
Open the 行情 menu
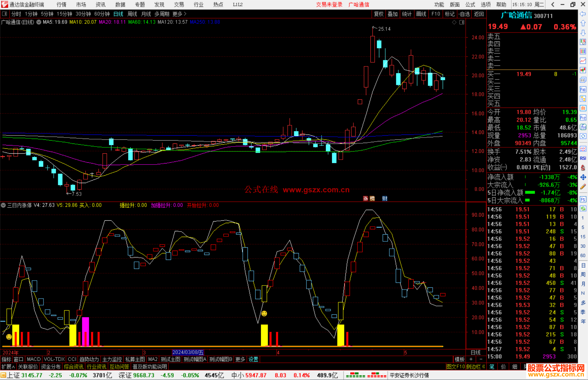point(62,5)
